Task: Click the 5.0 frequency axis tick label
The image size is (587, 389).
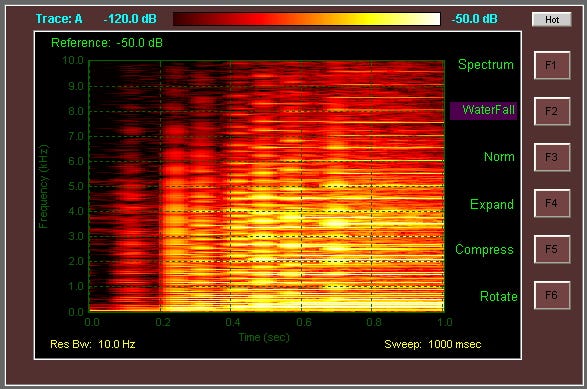Action: coord(76,186)
